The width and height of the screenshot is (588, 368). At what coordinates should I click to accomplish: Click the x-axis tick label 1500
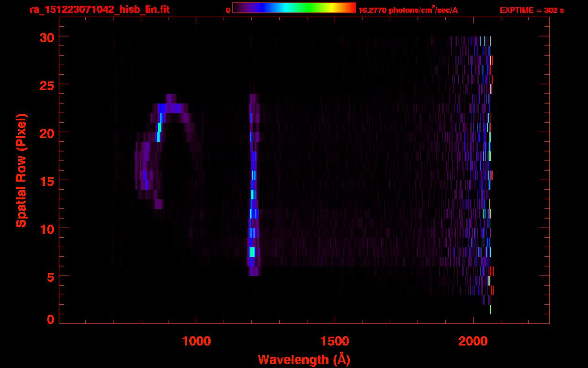335,341
